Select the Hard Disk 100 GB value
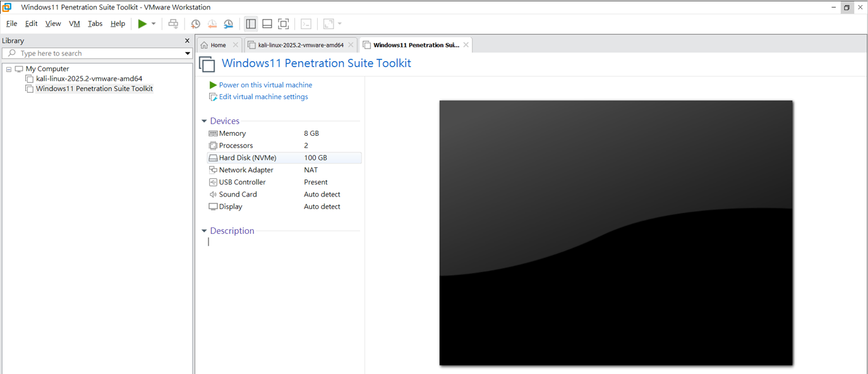 (x=315, y=158)
